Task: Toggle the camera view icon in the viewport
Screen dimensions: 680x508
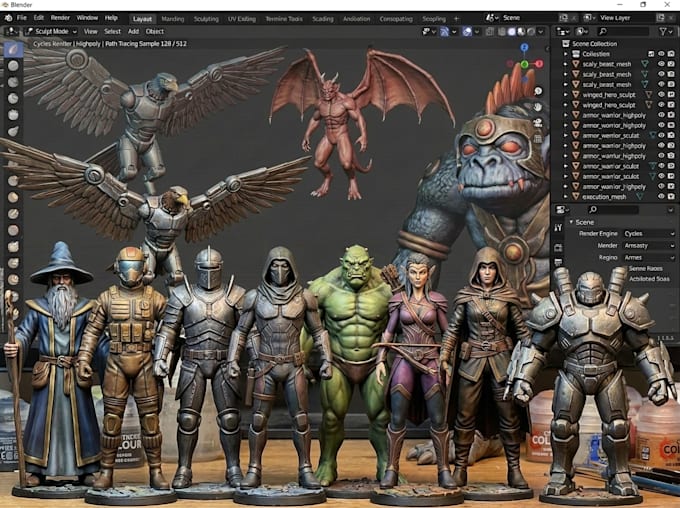Action: point(538,123)
